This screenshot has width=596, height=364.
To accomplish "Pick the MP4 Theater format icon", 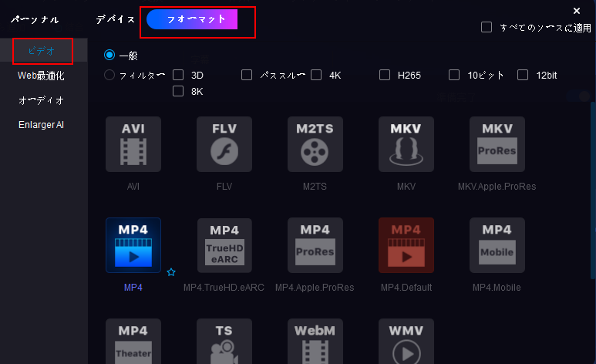I will (x=133, y=341).
